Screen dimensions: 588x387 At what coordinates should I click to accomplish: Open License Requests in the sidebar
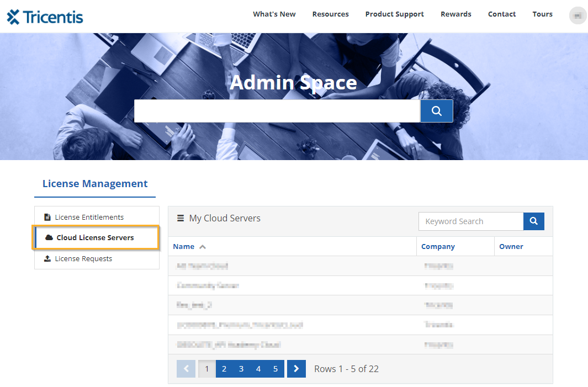83,258
